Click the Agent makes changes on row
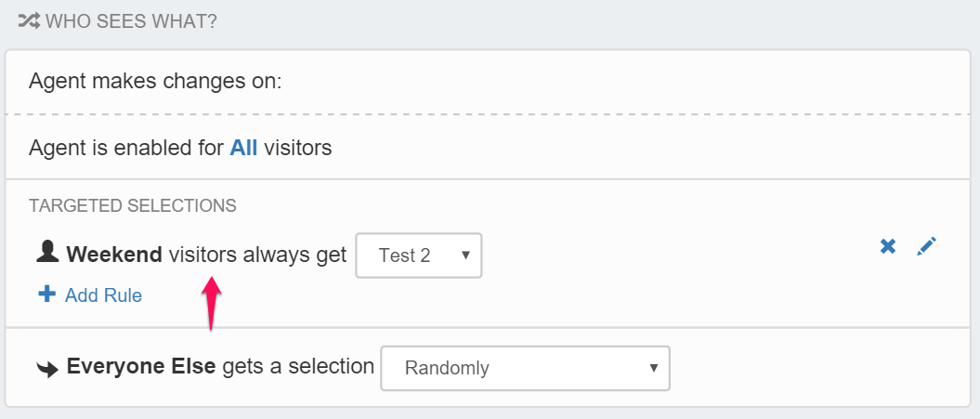 pos(155,81)
